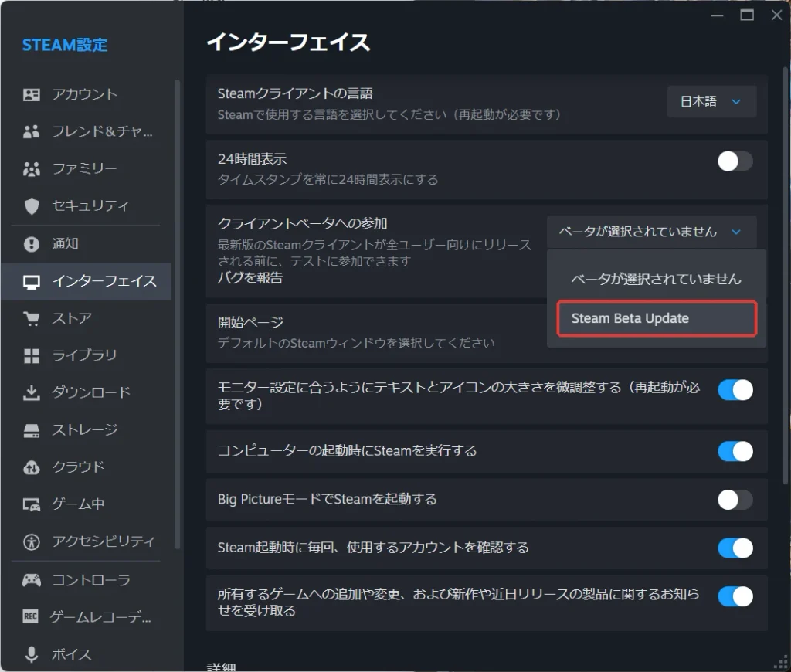This screenshot has height=672, width=791.
Task: Open the ダウンロード settings section
Action: [x=87, y=392]
